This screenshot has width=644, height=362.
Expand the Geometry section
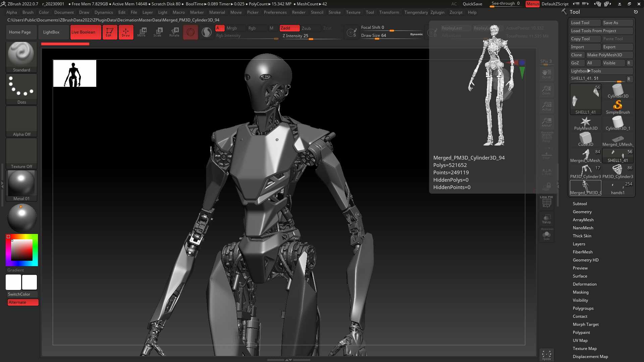[582, 212]
